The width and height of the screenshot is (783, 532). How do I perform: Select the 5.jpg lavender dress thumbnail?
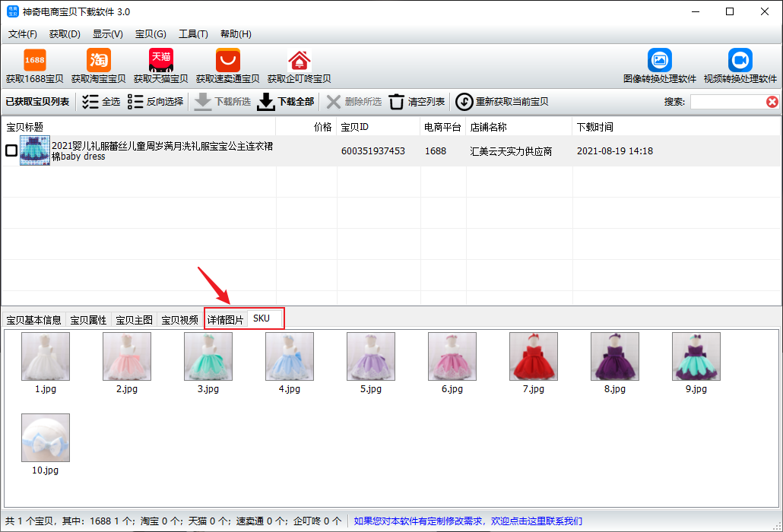click(371, 356)
